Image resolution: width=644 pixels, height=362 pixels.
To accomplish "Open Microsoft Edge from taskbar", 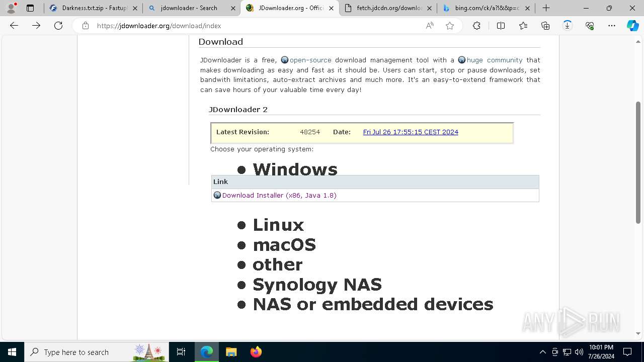I will point(207,352).
